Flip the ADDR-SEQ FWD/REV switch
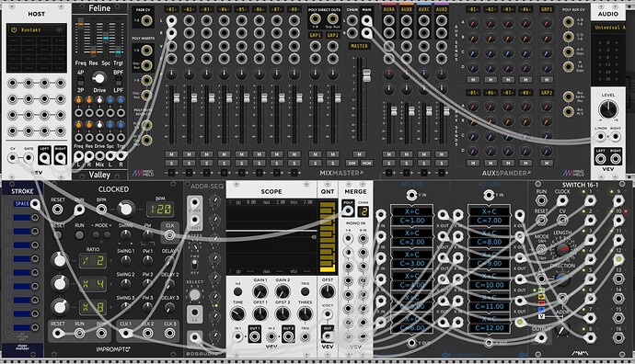Image resolution: width=635 pixels, height=364 pixels. pyautogui.click(x=195, y=264)
